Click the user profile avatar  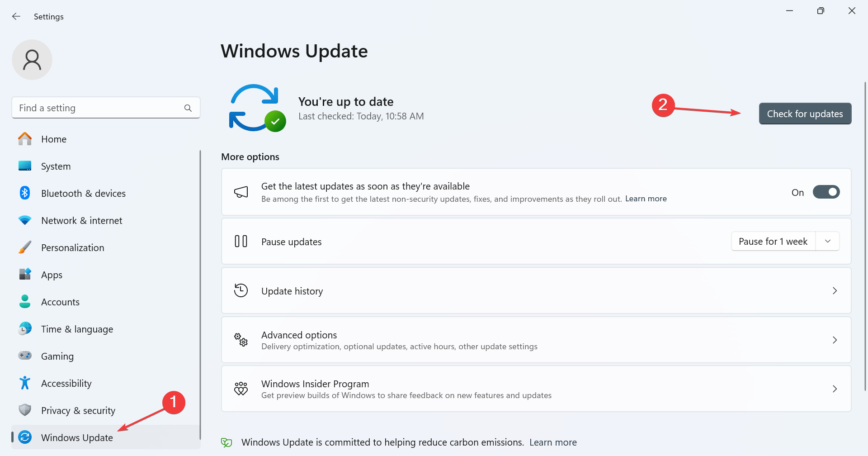[x=32, y=60]
